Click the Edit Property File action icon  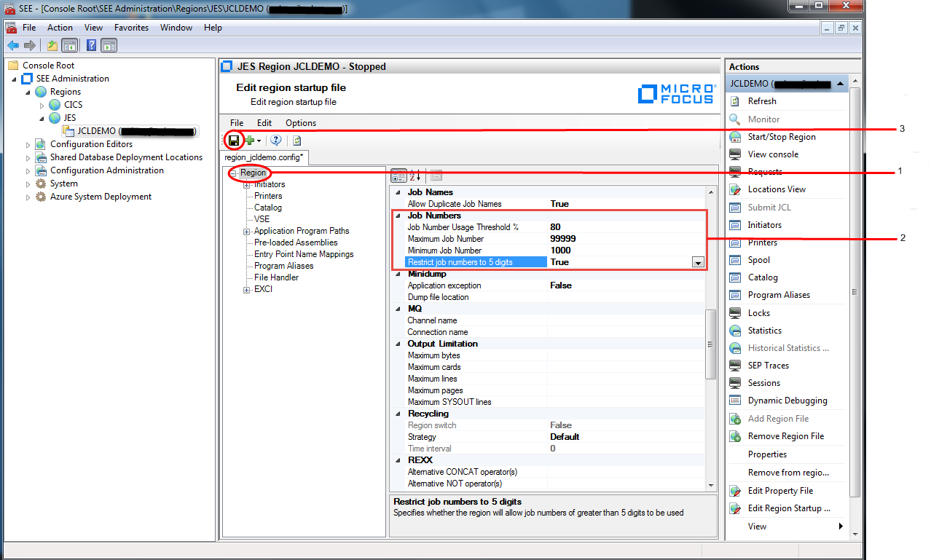click(x=735, y=491)
